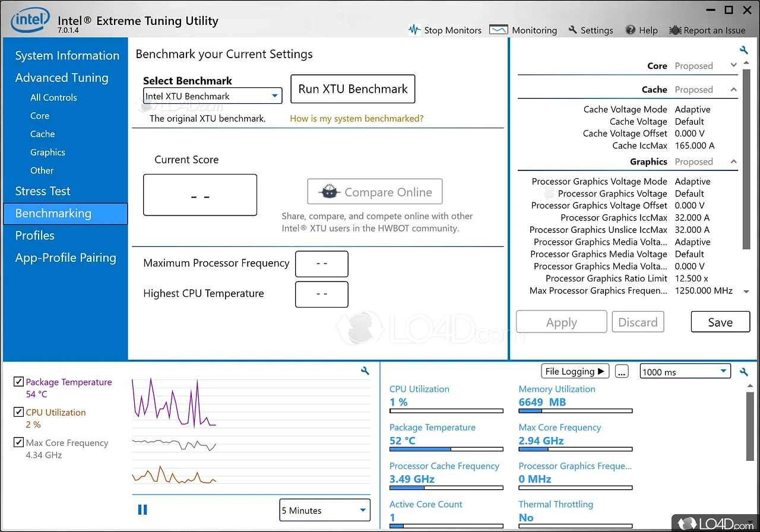
Task: Click the Processor Graphics Ratio Limit value
Action: (692, 278)
